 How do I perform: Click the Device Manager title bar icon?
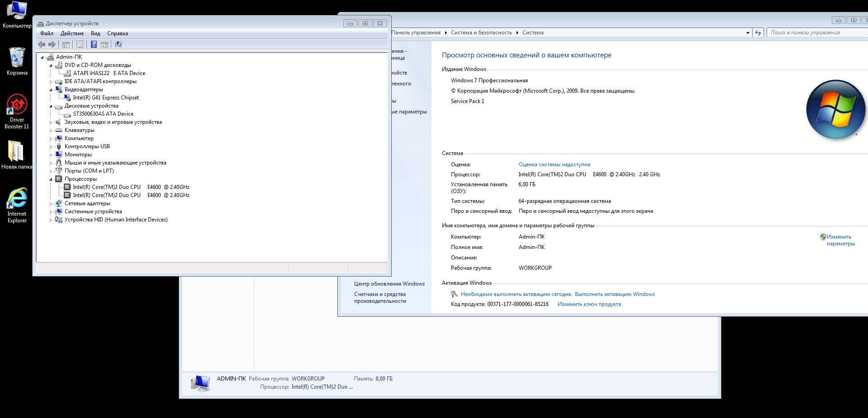point(40,23)
